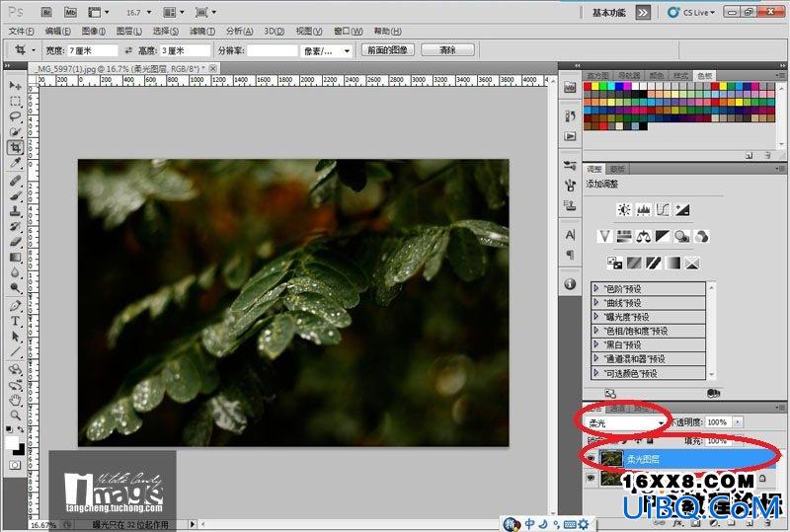Select the Path Selection tool
The width and height of the screenshot is (790, 532).
click(x=15, y=336)
